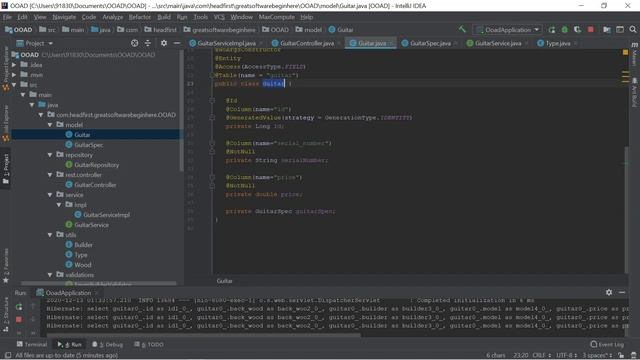
Task: Click the project structure icon in toolbar
Action: click(x=607, y=30)
